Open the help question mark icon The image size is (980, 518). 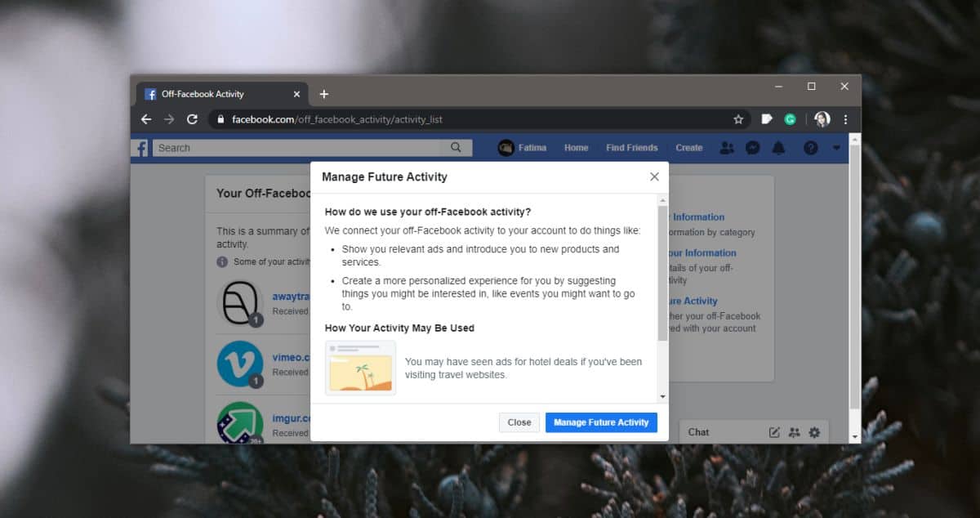click(x=810, y=148)
